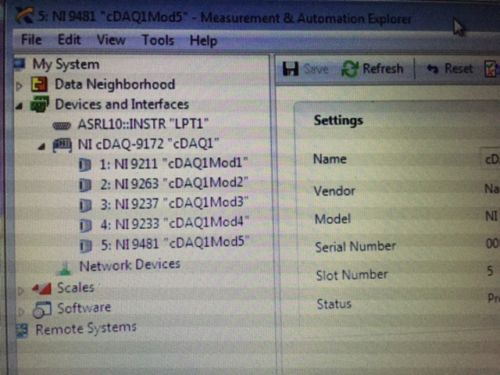500x375 pixels.
Task: Click module icon for NI 9263
Action: coord(85,185)
